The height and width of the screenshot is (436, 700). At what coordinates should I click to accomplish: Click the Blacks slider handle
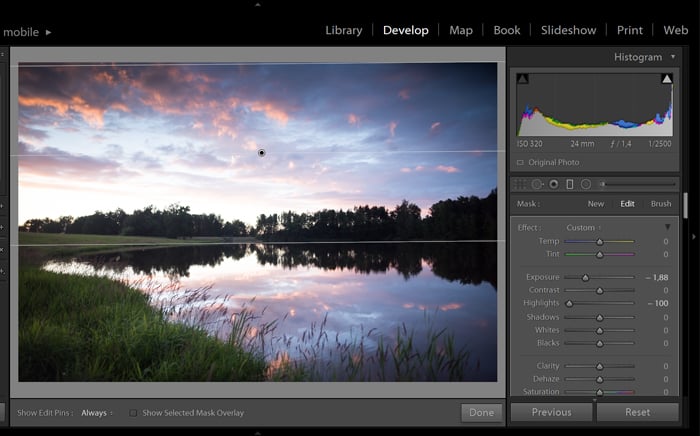(600, 344)
